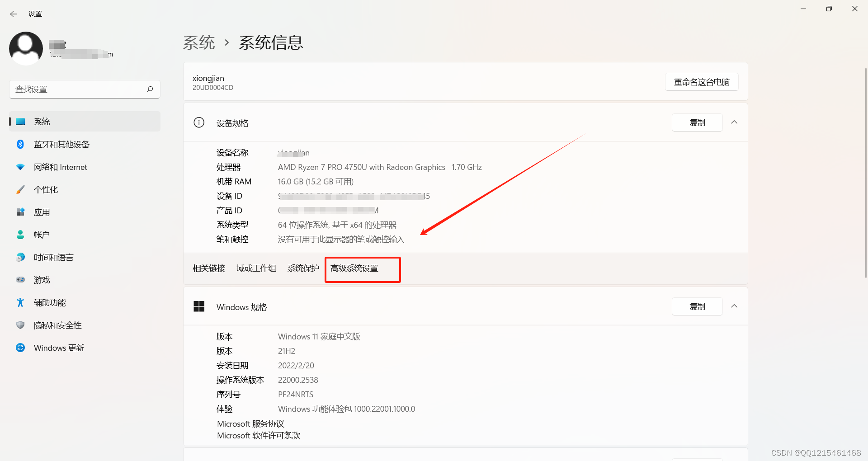The width and height of the screenshot is (868, 461).
Task: Open the user account avatar
Action: click(26, 48)
